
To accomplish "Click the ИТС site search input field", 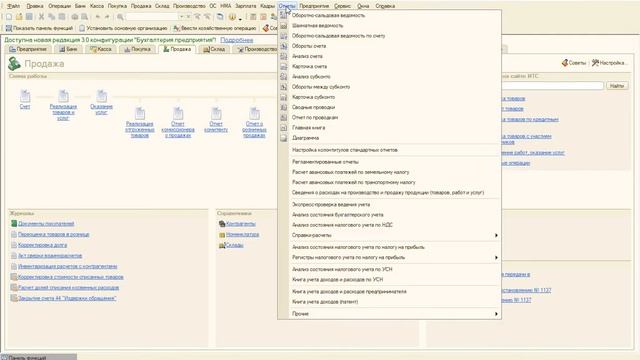I will pyautogui.click(x=552, y=86).
